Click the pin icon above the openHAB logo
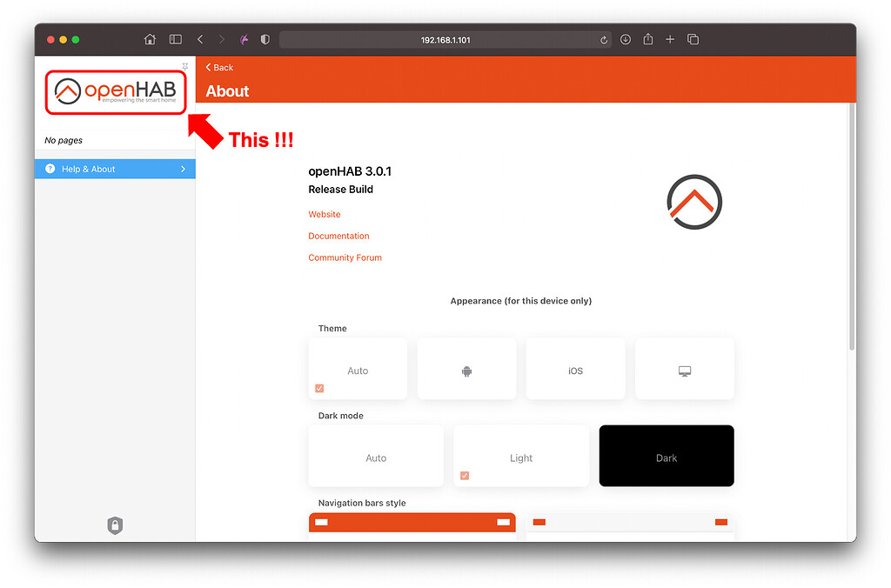891x588 pixels. (x=184, y=66)
